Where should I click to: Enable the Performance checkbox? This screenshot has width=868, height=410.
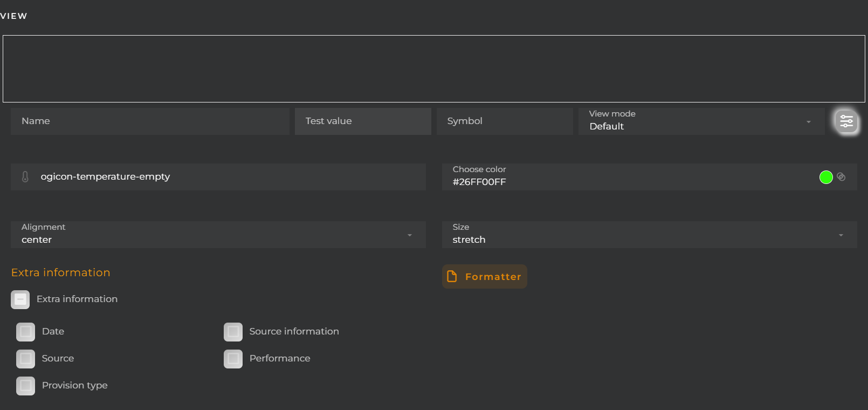coord(233,359)
